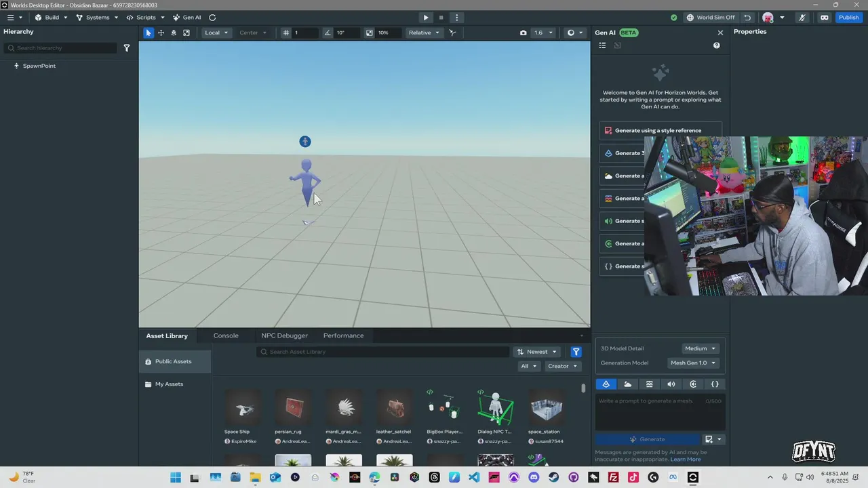Screen dimensions: 868x488
Task: Open the camera speed 1.6 dropdown
Action: point(543,33)
